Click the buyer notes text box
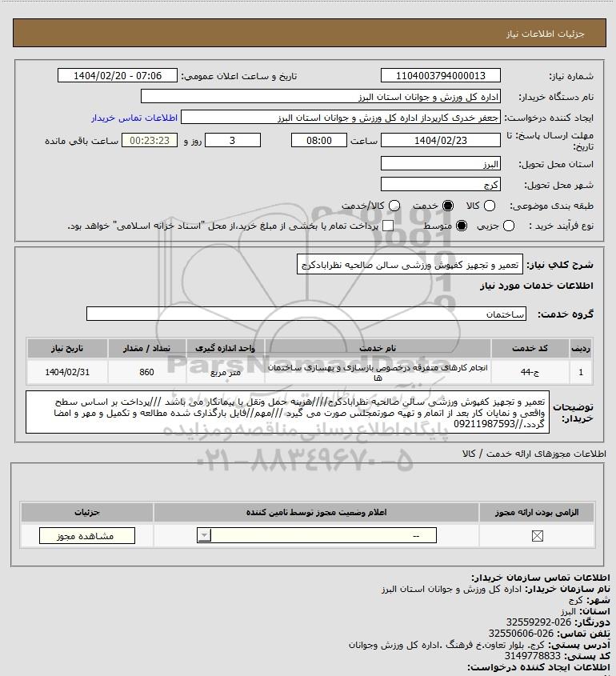 pyautogui.click(x=287, y=412)
